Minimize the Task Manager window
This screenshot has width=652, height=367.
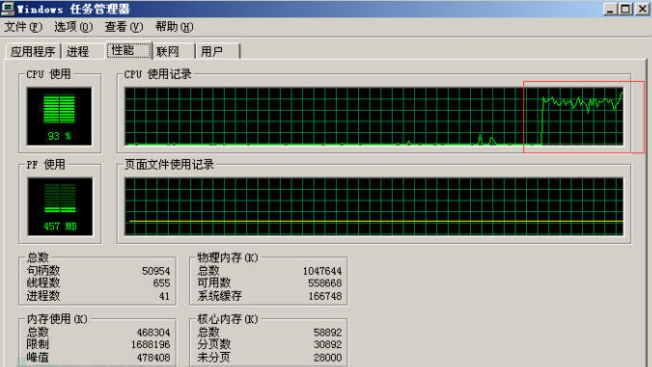(610, 9)
